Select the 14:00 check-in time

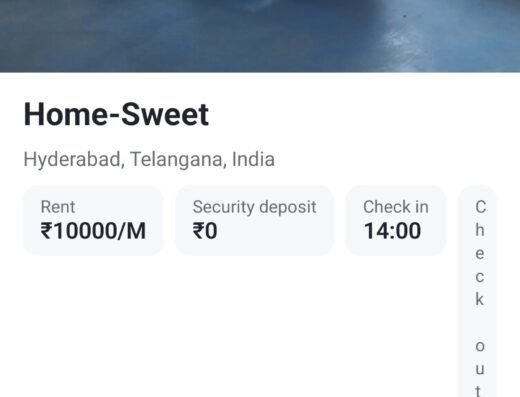[392, 231]
